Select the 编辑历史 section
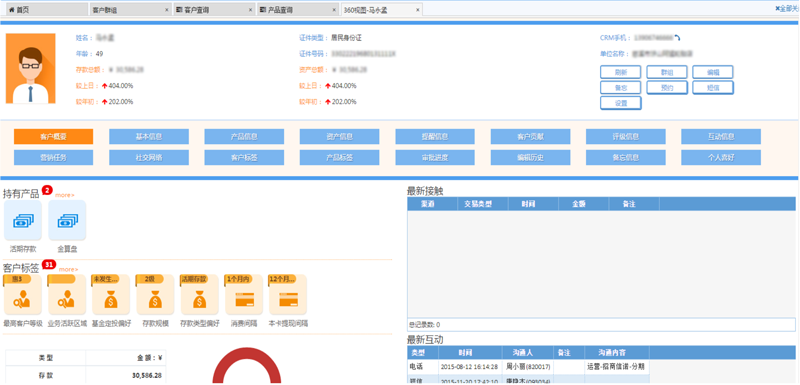Viewport: 800px width, 385px height. click(530, 158)
